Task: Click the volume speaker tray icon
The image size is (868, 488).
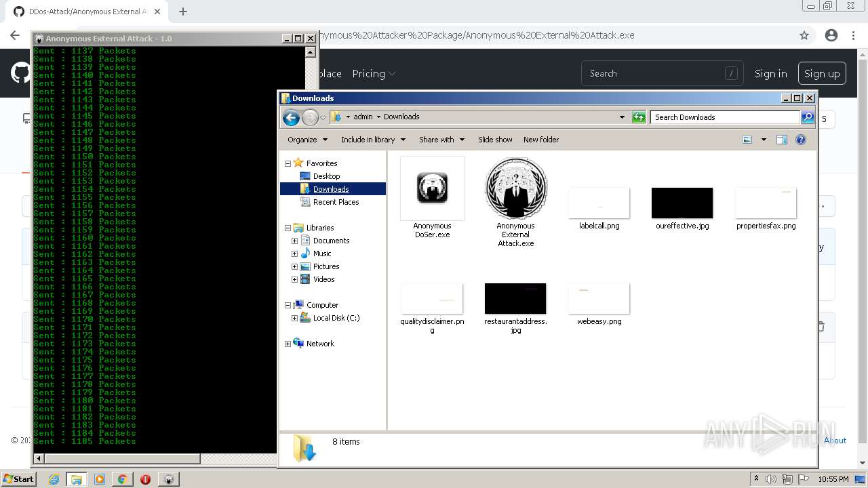Action: pyautogui.click(x=772, y=479)
